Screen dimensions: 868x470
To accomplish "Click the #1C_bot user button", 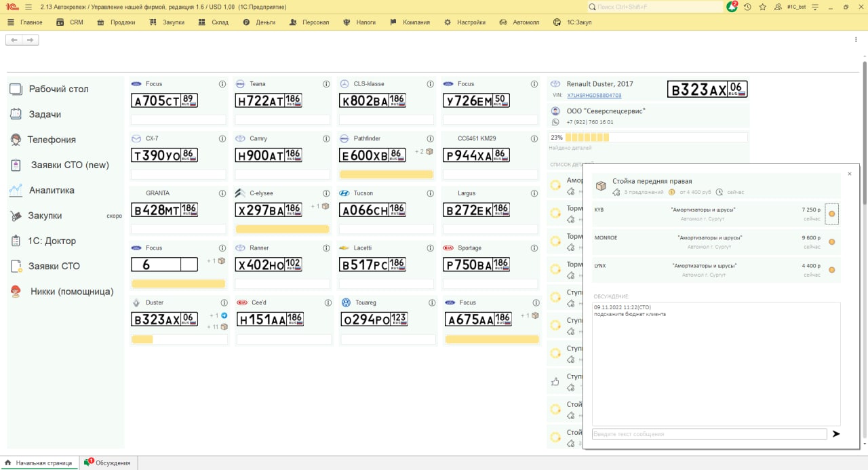I will 796,7.
